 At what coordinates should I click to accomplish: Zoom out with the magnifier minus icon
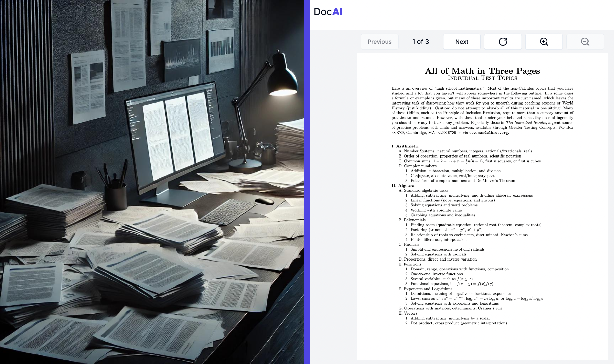[x=585, y=42]
